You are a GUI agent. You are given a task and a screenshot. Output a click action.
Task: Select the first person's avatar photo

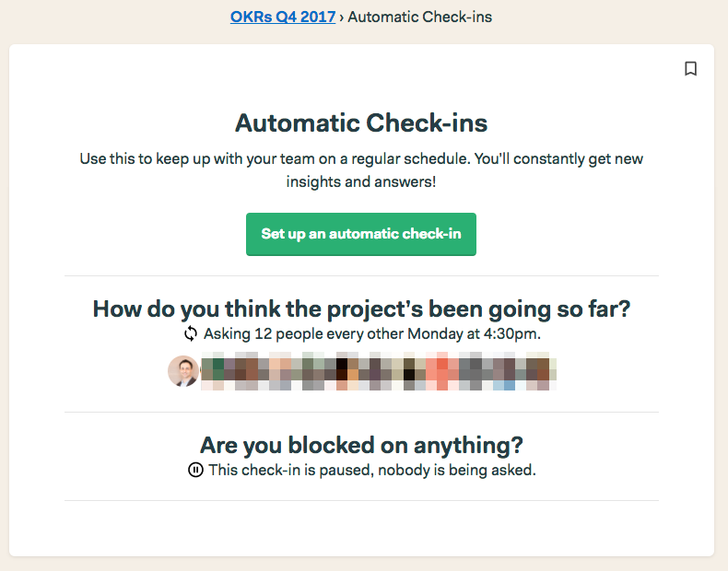click(183, 371)
